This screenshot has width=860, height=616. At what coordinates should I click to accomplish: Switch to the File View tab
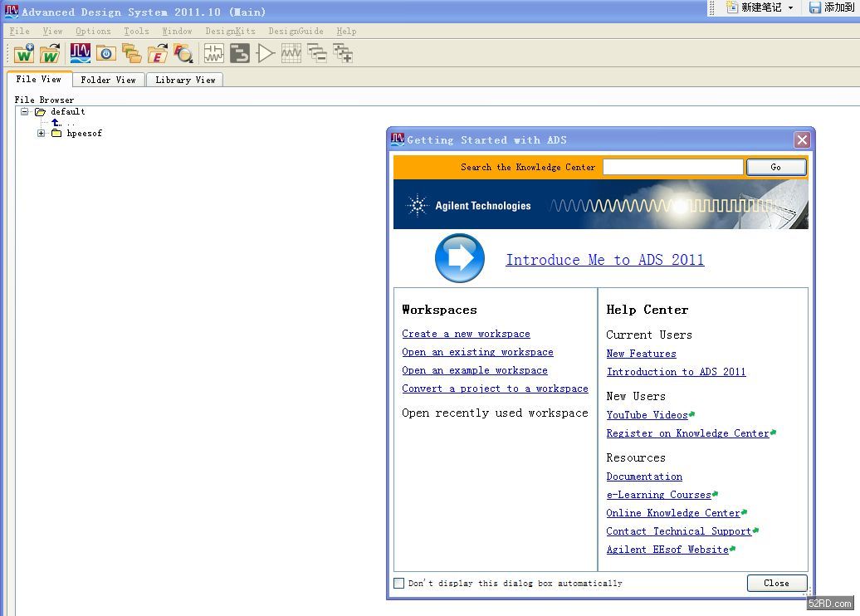pos(39,79)
